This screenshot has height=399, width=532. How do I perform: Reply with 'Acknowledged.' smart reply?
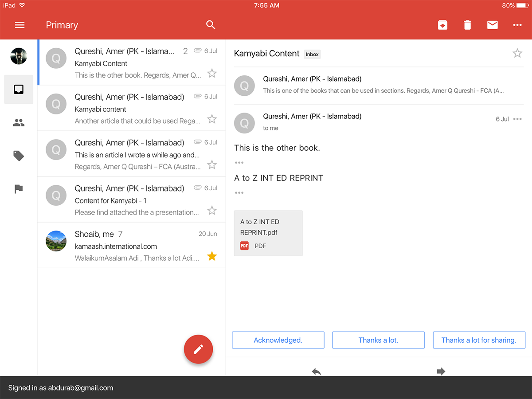(278, 340)
